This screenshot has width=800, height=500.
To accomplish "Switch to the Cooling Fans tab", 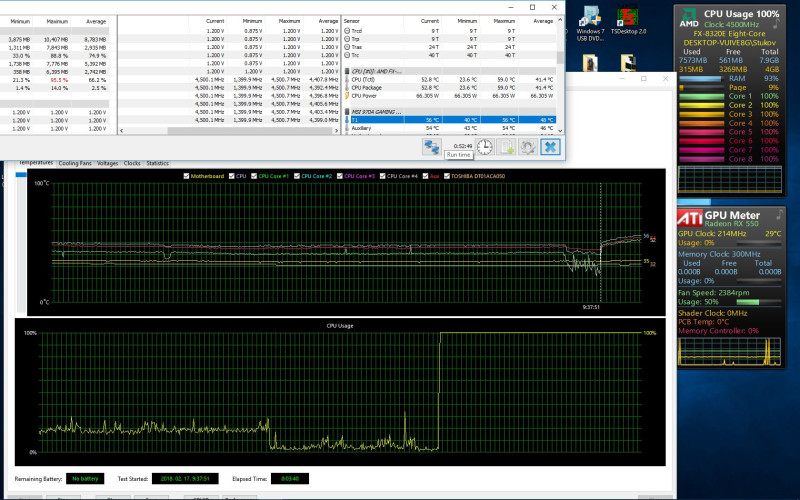I will pos(75,162).
